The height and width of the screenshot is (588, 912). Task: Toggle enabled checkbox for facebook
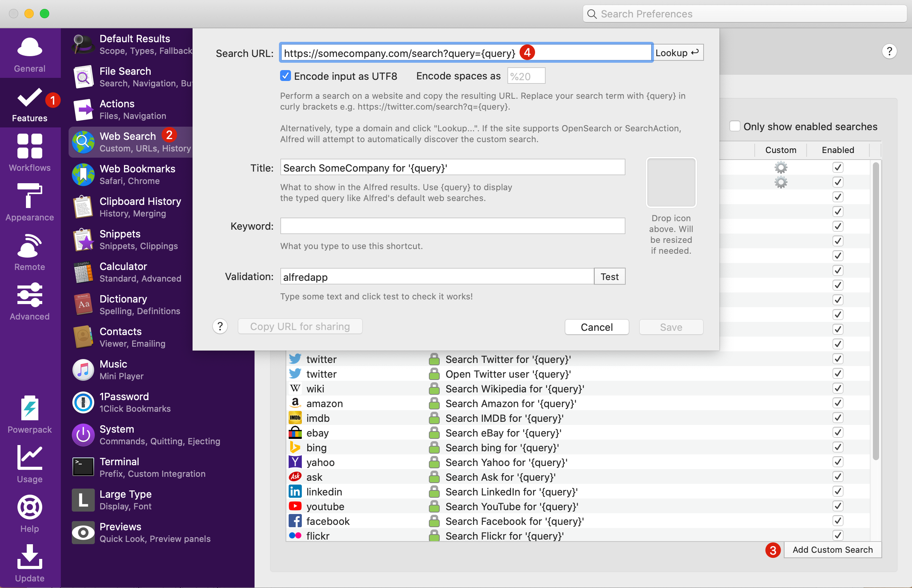coord(838,521)
